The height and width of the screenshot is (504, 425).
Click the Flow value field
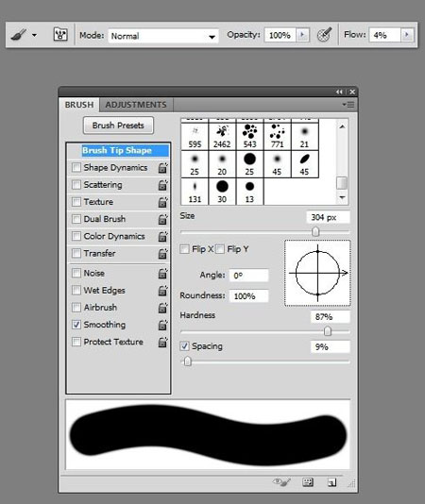[384, 35]
